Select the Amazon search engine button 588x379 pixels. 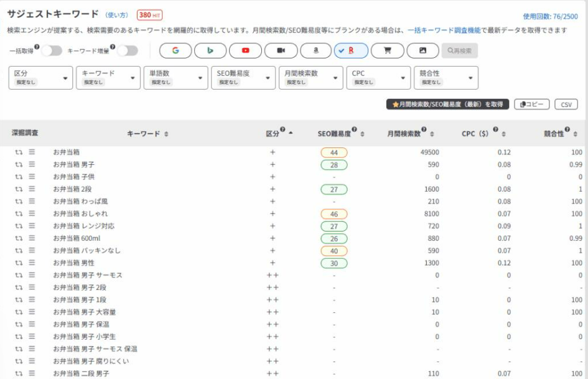[x=315, y=50]
